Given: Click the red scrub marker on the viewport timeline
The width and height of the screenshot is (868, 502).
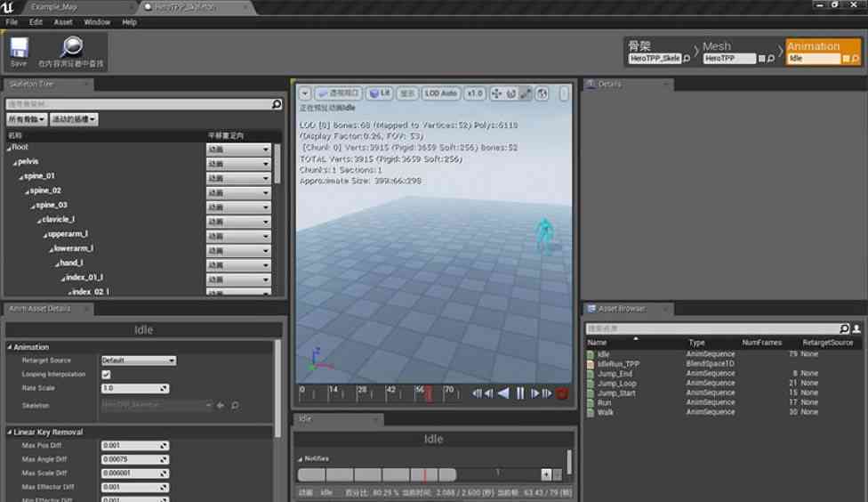Looking at the screenshot, I should [429, 394].
